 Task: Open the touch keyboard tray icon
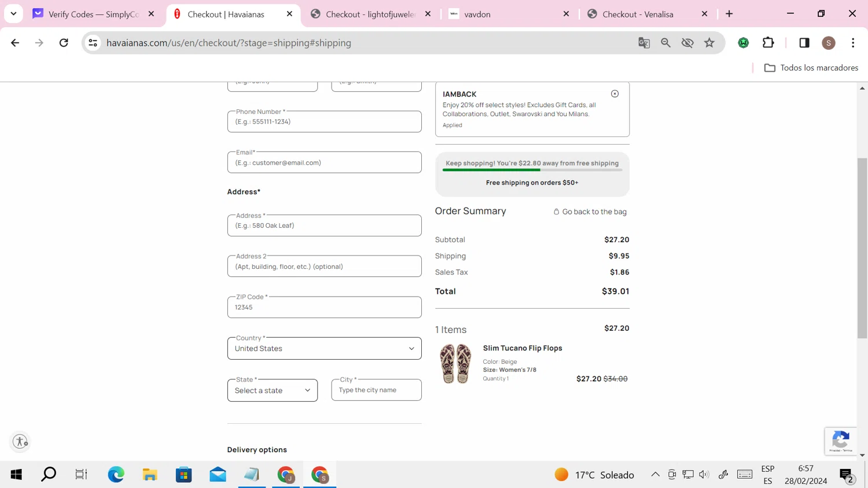tap(745, 475)
